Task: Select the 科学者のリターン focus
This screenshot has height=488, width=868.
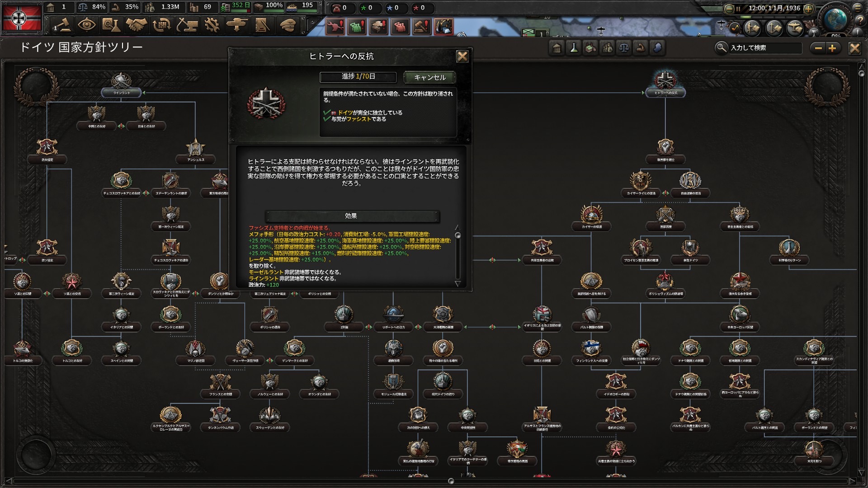Action: pyautogui.click(x=789, y=252)
